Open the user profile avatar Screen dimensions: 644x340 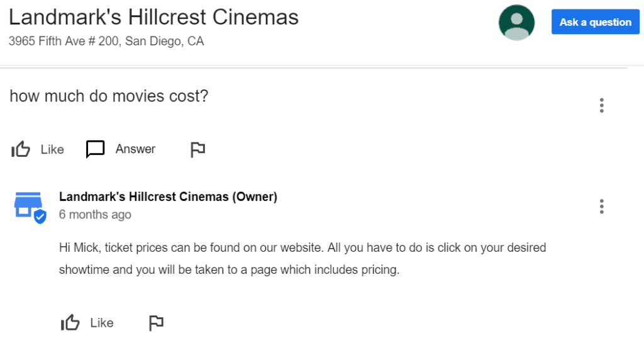click(x=516, y=23)
